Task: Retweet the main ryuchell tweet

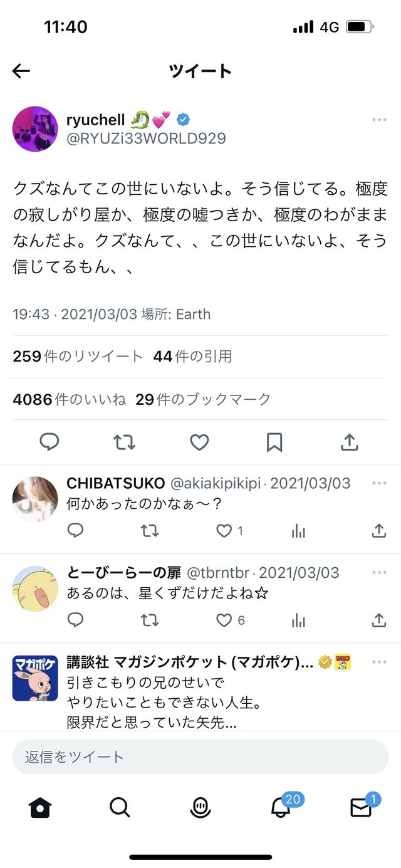Action: pyautogui.click(x=124, y=442)
